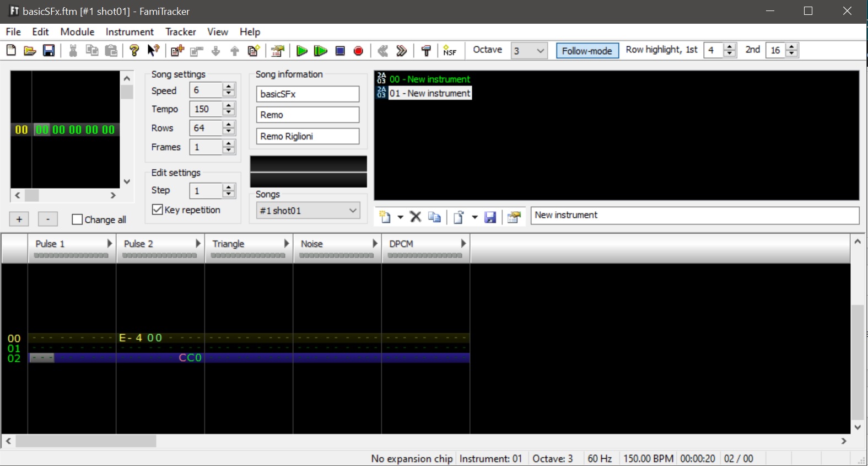Open the Tracker menu

181,32
